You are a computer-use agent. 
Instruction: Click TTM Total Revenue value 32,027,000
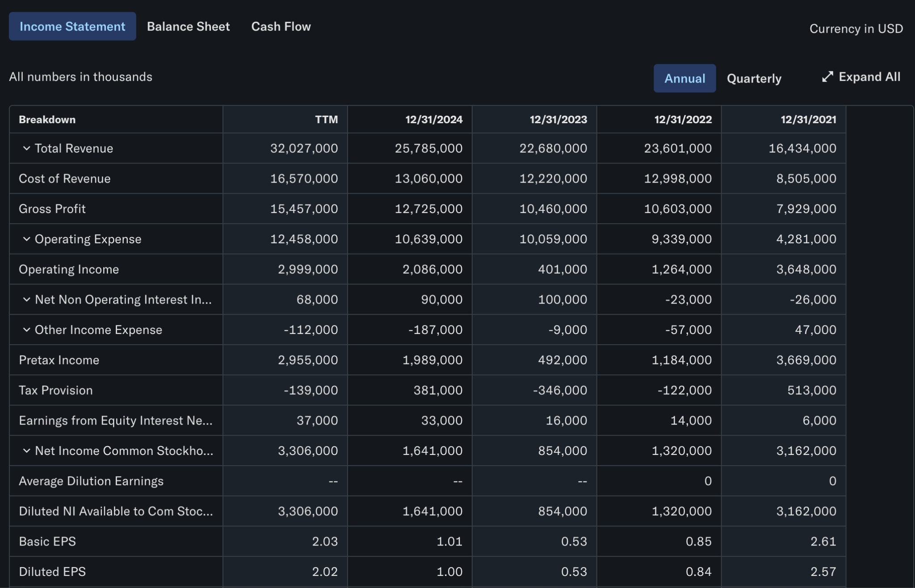[x=304, y=148]
